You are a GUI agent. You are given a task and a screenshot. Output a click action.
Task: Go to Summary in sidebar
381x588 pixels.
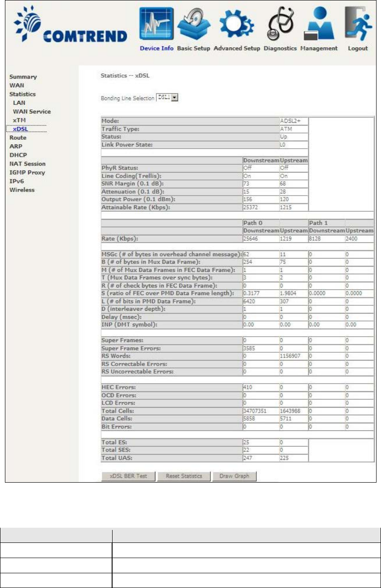[x=23, y=77]
